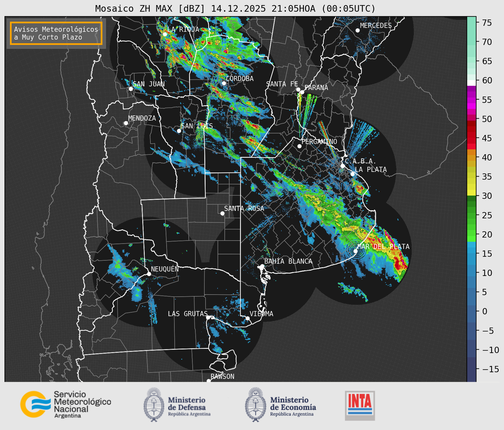Select the LA PLATA city marker
This screenshot has width=504, height=430.
353,174
